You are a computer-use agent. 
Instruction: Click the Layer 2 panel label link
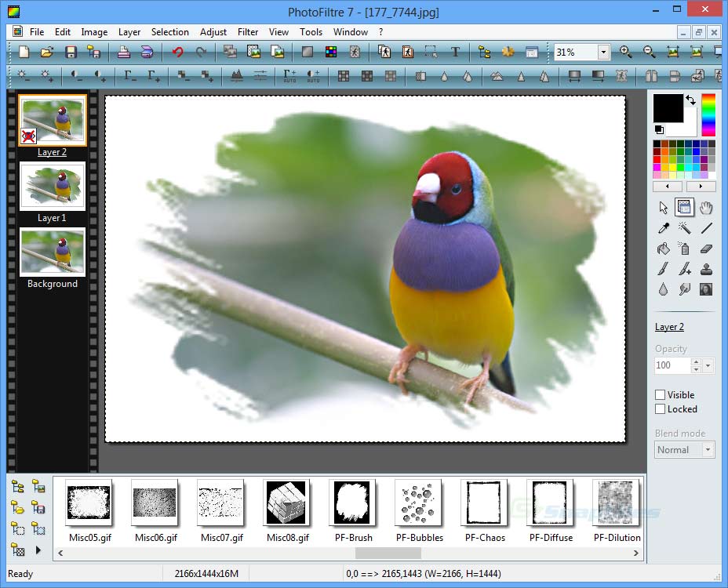(x=669, y=327)
